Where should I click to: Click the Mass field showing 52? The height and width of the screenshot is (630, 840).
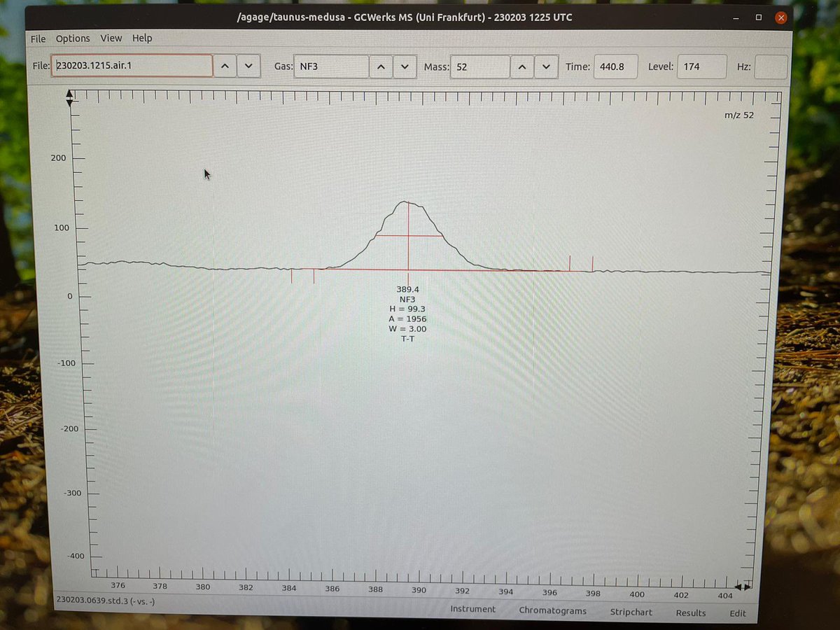480,67
